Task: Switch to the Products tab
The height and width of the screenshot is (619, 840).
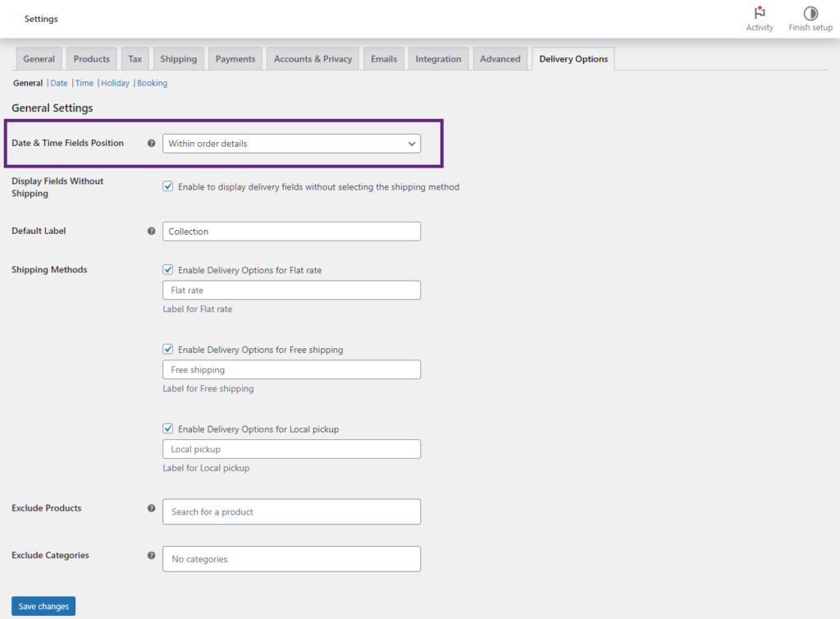Action: point(91,59)
